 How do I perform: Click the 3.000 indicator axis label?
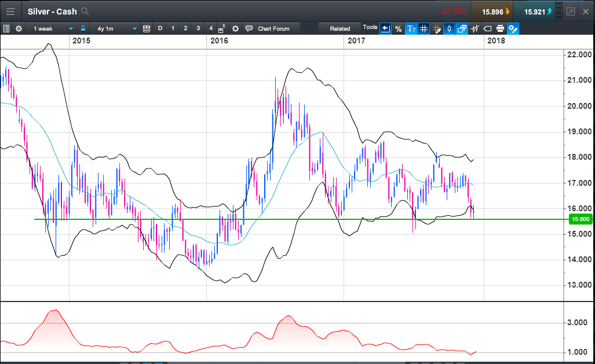[577, 323]
